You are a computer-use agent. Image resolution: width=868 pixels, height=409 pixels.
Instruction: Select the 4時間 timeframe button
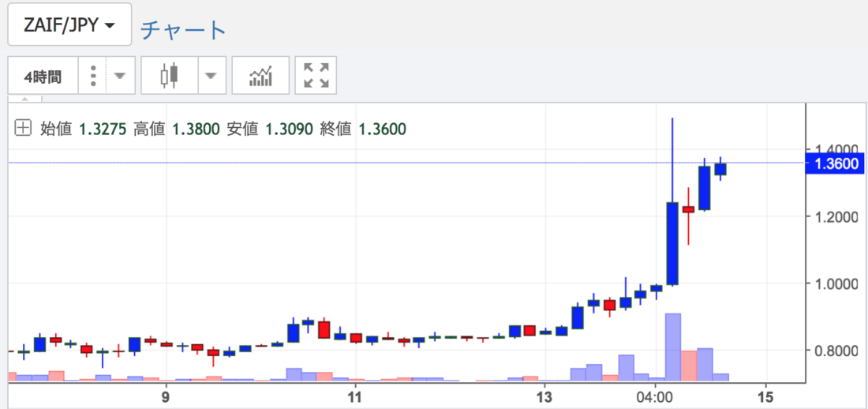[43, 76]
